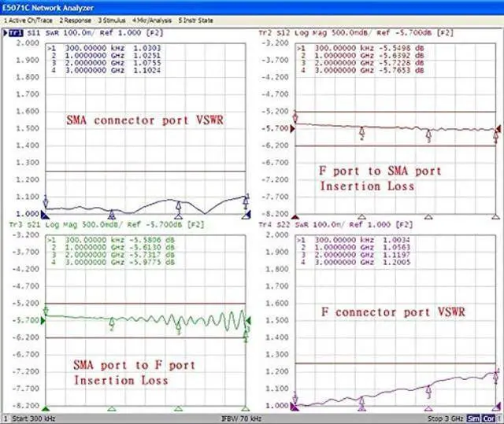Select marker 1 on the S11 SWR trace
Screen dimensions: 504x424
coord(46,202)
